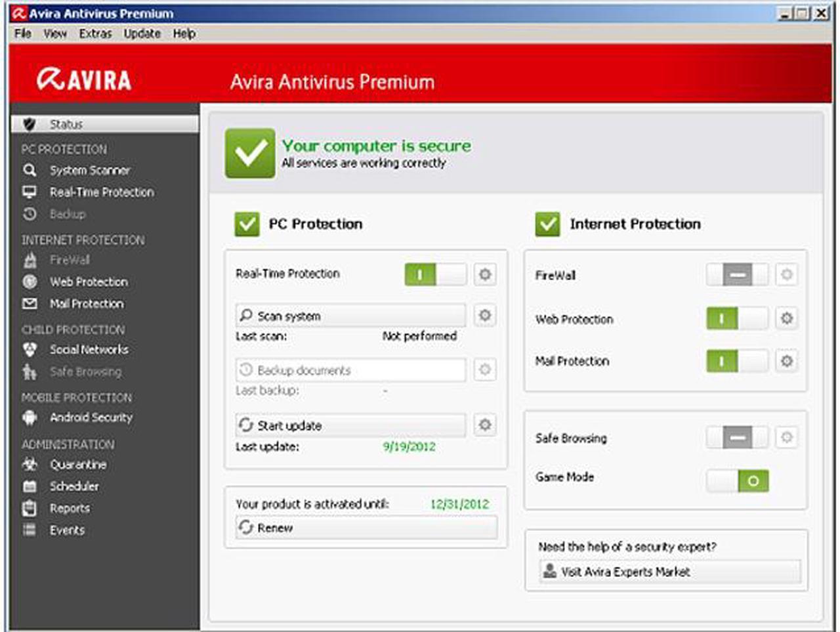Toggle the panel Safe Browsing switch
This screenshot has height=632, width=840.
pos(737,437)
